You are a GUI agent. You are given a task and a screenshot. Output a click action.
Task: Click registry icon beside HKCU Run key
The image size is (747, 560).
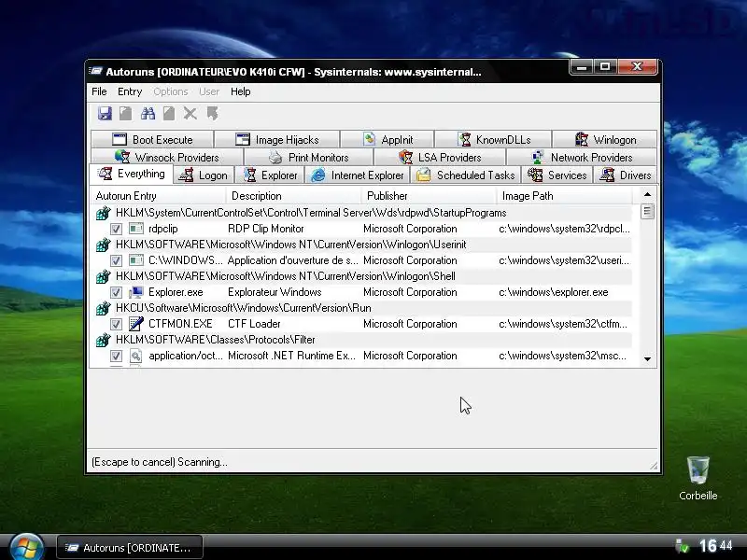click(104, 308)
